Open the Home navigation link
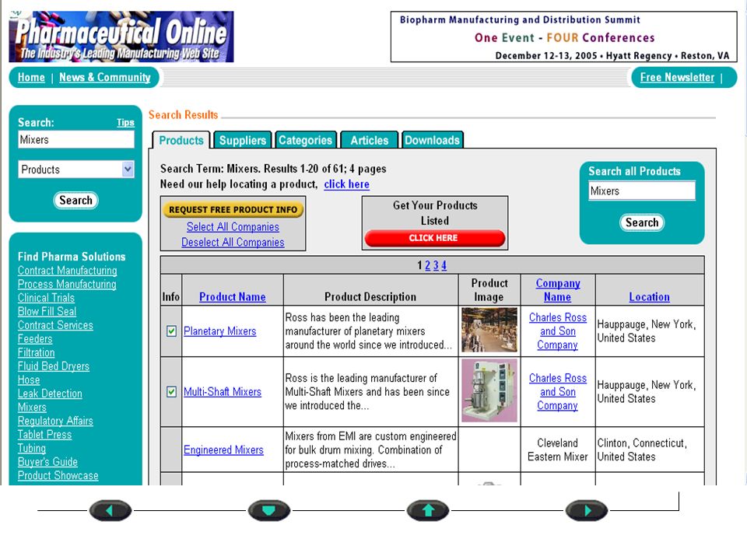Screen dimensions: 747x560 pos(31,77)
